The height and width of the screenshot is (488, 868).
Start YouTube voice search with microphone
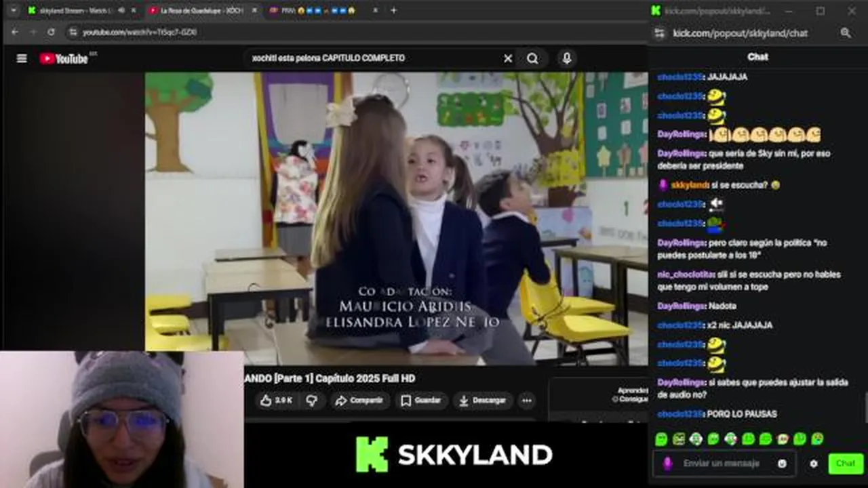click(x=566, y=58)
